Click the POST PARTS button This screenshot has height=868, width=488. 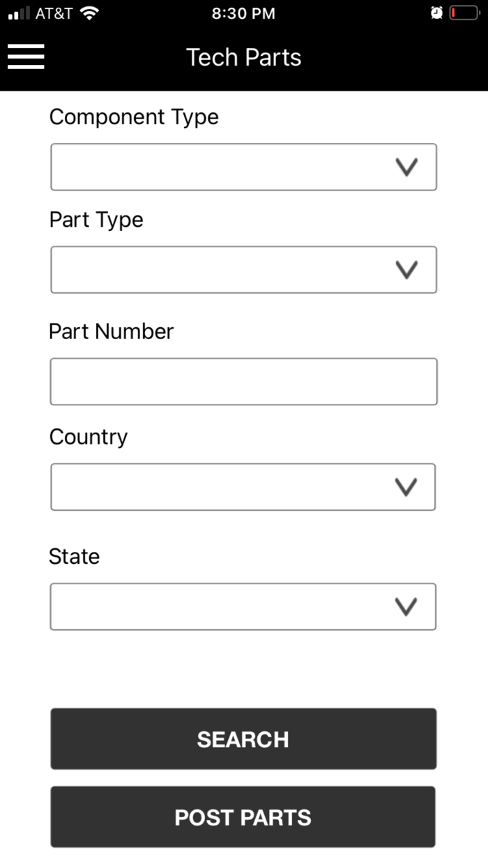243,817
